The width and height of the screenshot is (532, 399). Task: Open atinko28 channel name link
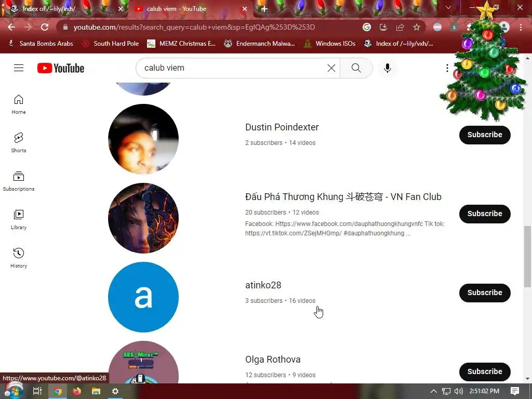tap(263, 285)
